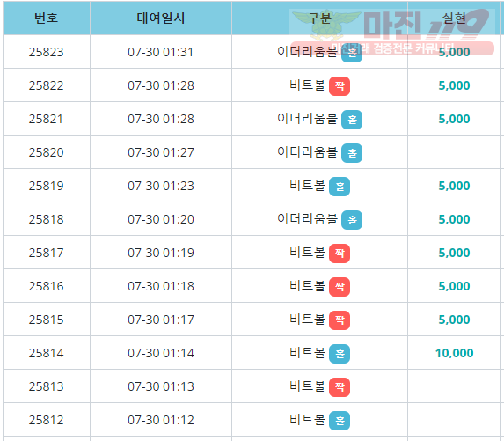
Task: Select the red 짝 badge in row 25816
Action: point(340,287)
